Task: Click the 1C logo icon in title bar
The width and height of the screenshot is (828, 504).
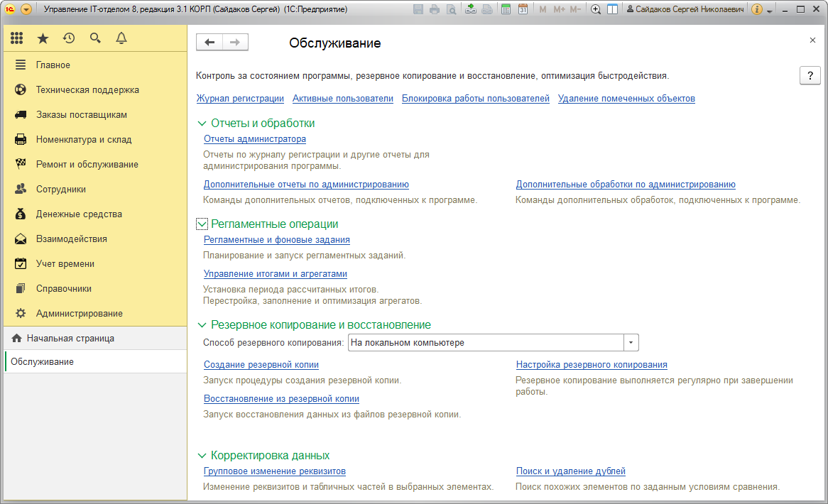Action: point(9,9)
